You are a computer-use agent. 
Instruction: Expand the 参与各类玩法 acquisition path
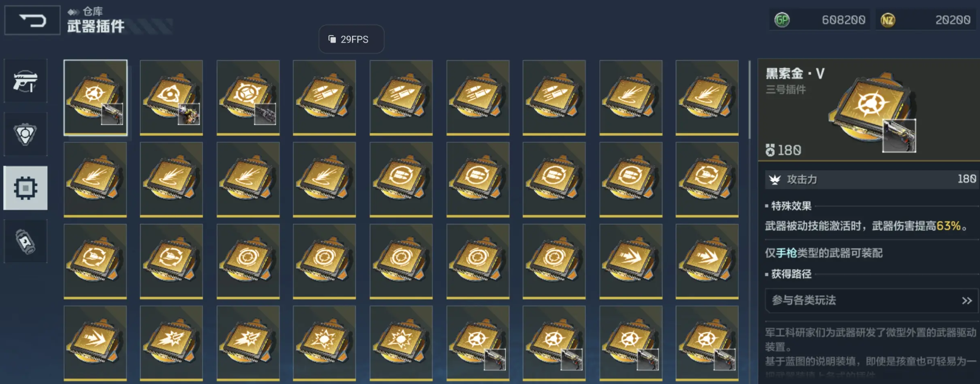pyautogui.click(x=871, y=301)
